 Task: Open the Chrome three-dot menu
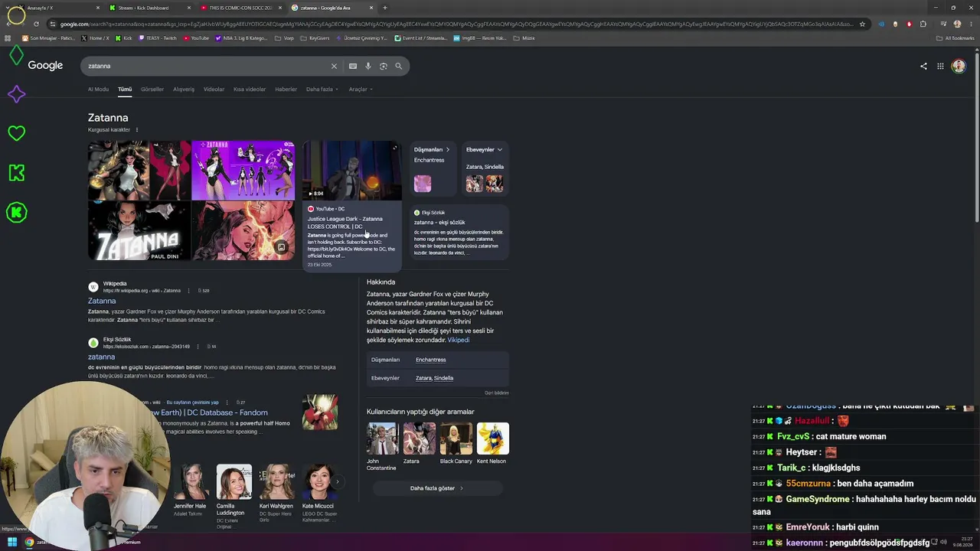click(970, 24)
